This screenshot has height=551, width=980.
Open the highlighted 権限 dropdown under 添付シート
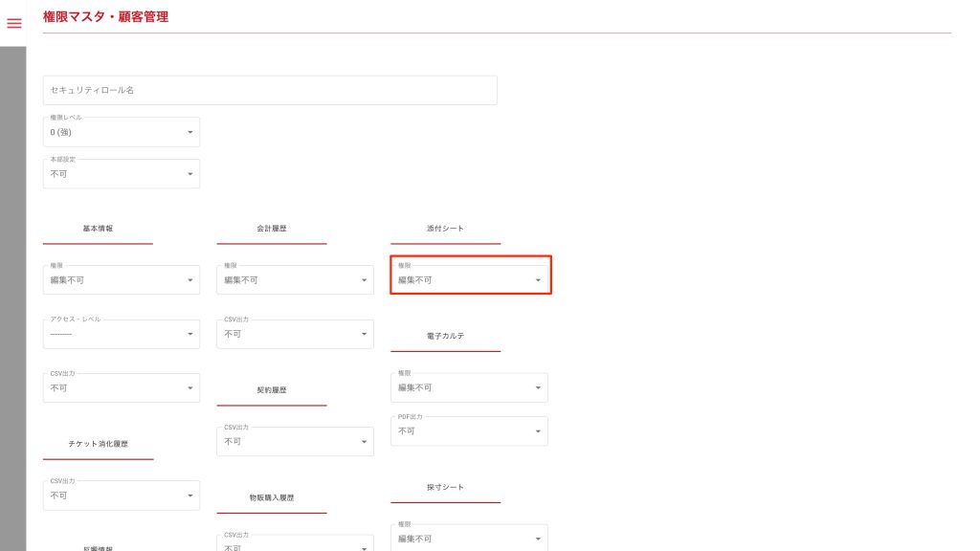coord(470,280)
